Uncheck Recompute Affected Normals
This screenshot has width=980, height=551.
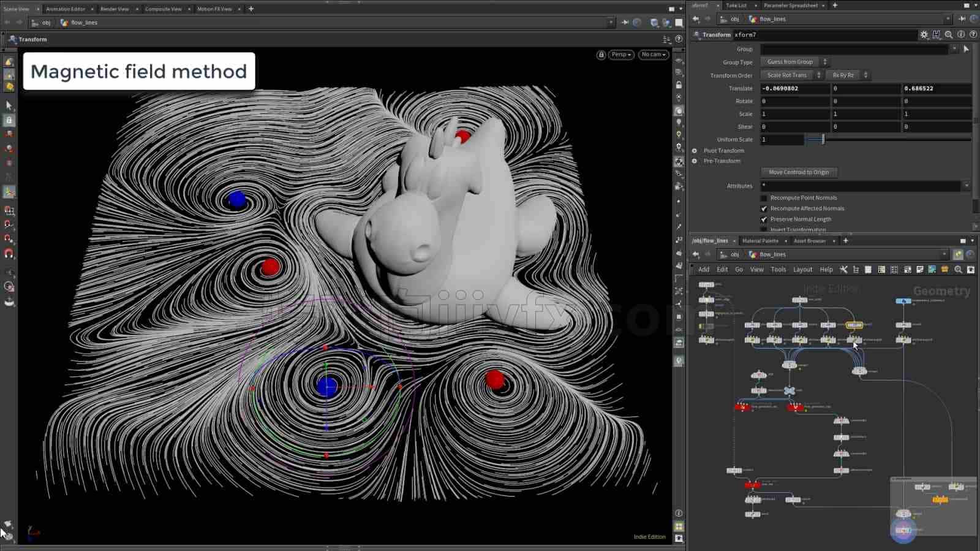764,209
